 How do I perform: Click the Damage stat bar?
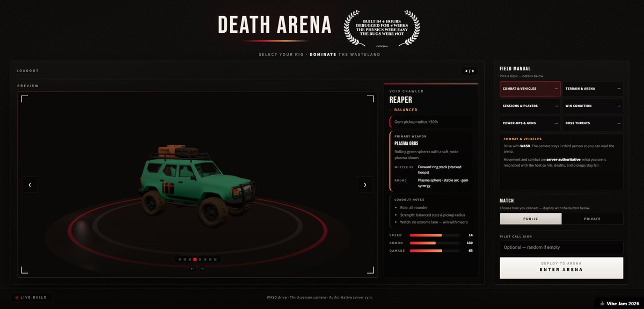tap(435, 250)
